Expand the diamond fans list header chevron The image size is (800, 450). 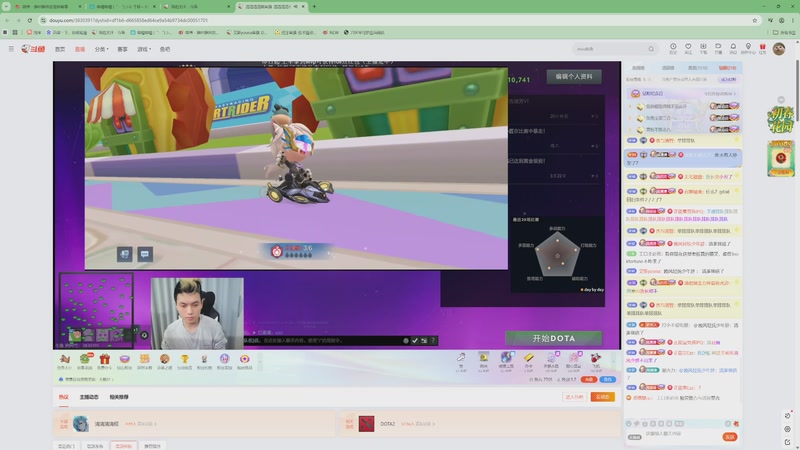pos(735,94)
